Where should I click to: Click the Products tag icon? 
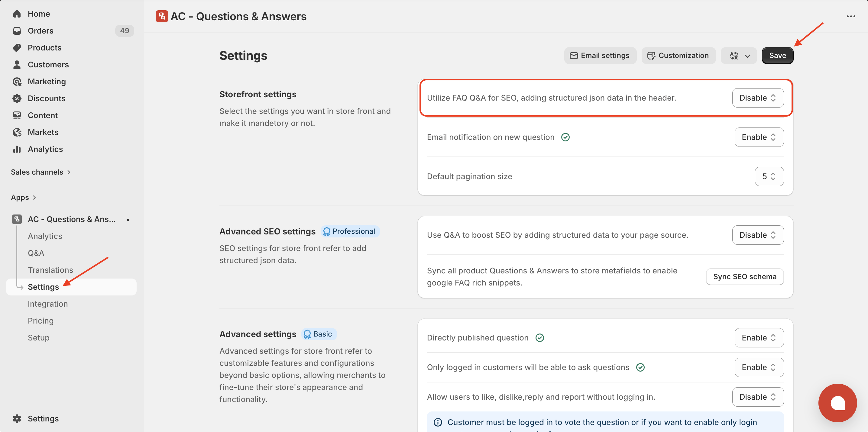(x=17, y=47)
